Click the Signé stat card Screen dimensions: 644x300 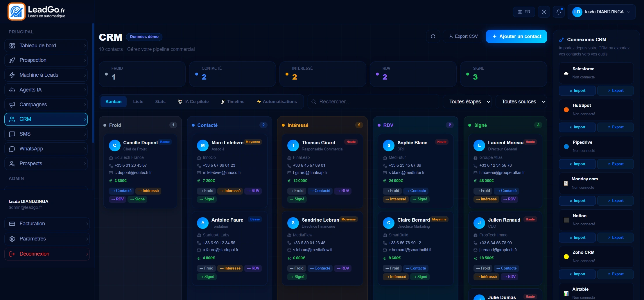(x=504, y=74)
